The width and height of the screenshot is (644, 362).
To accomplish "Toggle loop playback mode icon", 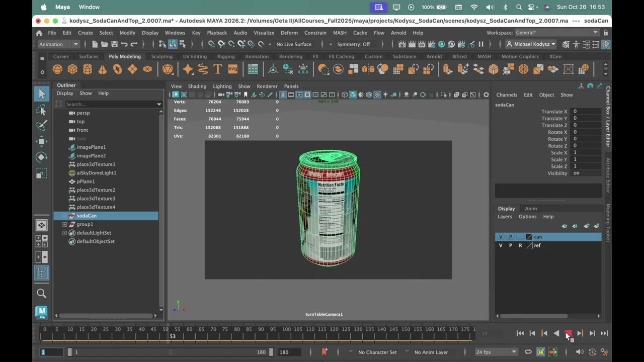I will 528,352.
